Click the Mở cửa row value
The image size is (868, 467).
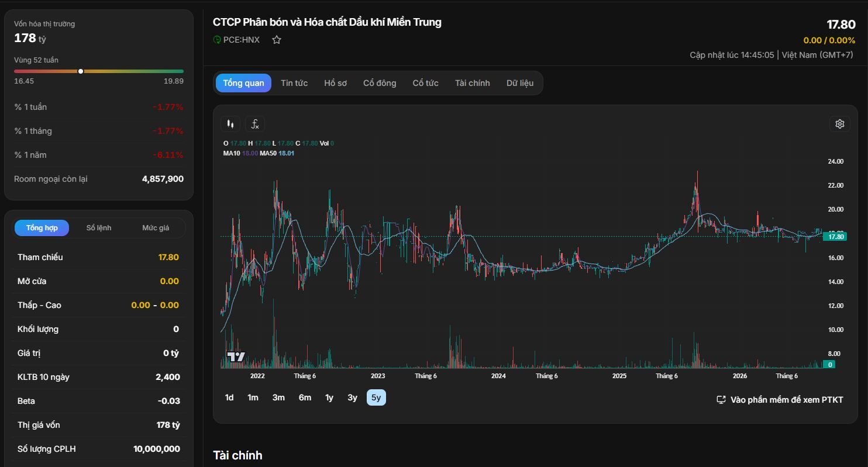point(170,281)
